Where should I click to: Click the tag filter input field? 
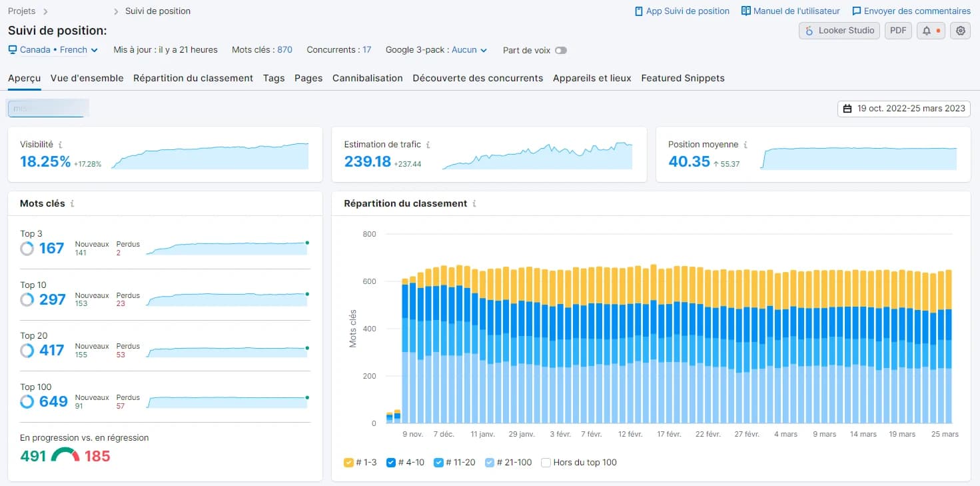pos(48,108)
